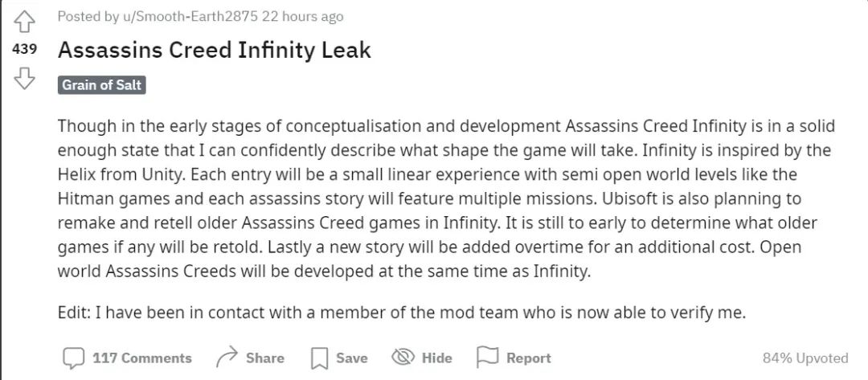Upvote the Assassins Creed Infinity Leak post
The image size is (868, 380).
[x=24, y=19]
